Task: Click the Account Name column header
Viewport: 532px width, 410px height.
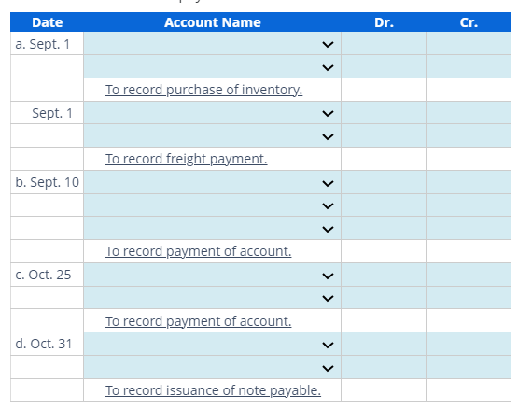Action: (x=213, y=22)
